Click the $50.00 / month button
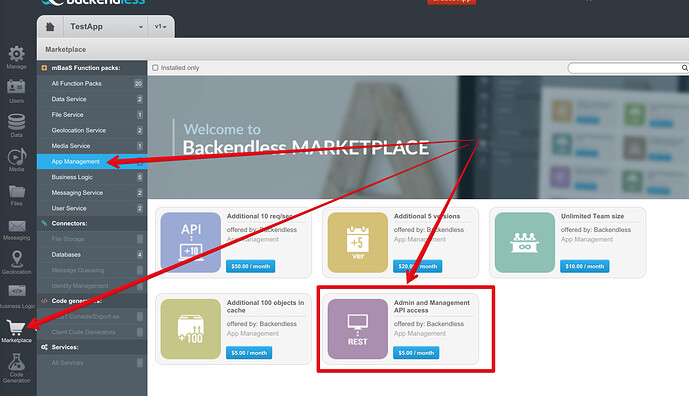This screenshot has height=396, width=689. coord(250,266)
